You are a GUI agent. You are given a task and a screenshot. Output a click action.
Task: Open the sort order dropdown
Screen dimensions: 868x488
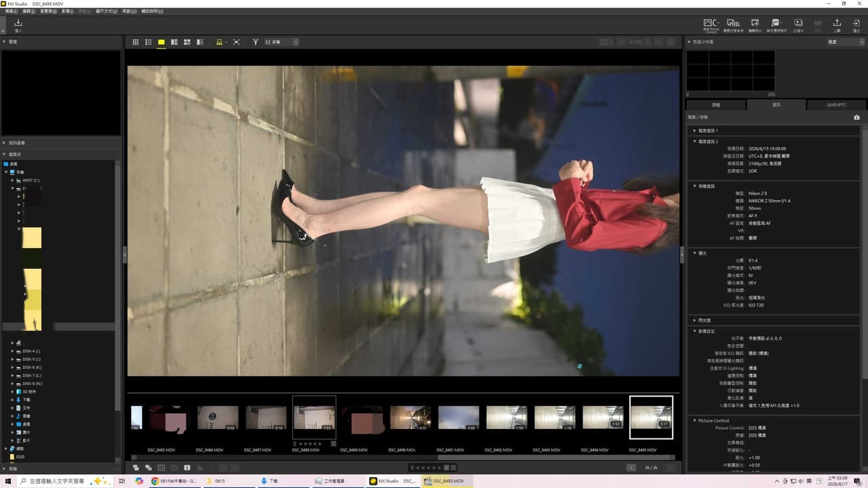point(281,42)
